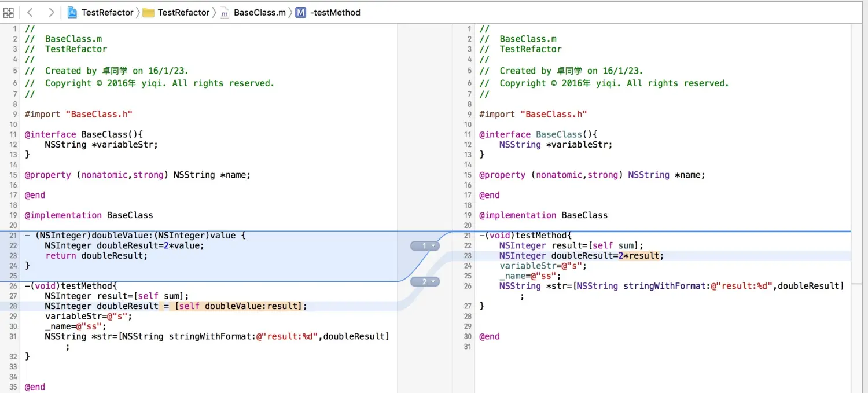Click '_name=@"ss";' in the left pane

coord(76,326)
